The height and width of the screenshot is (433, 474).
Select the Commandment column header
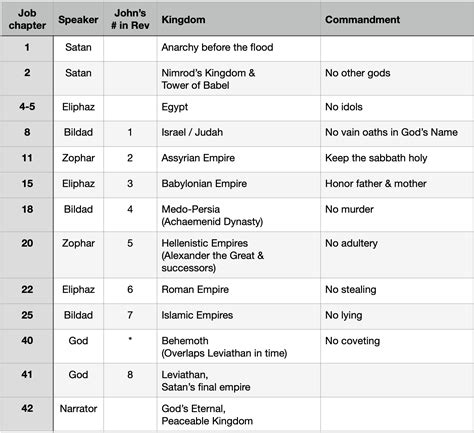point(397,19)
